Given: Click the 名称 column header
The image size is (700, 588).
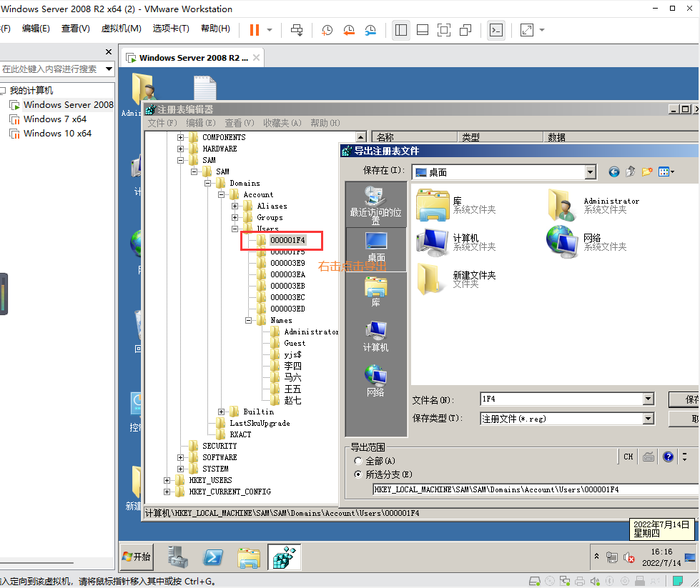Looking at the screenshot, I should [x=414, y=137].
